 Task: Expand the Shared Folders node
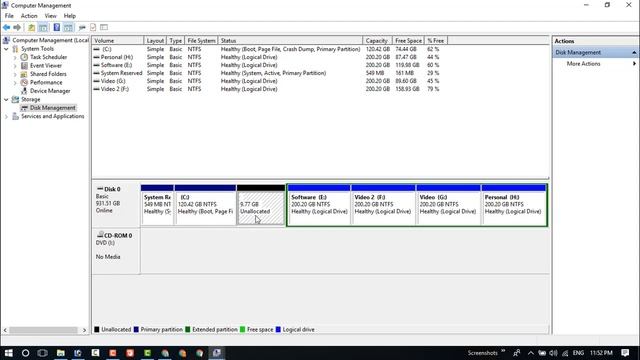tap(15, 74)
